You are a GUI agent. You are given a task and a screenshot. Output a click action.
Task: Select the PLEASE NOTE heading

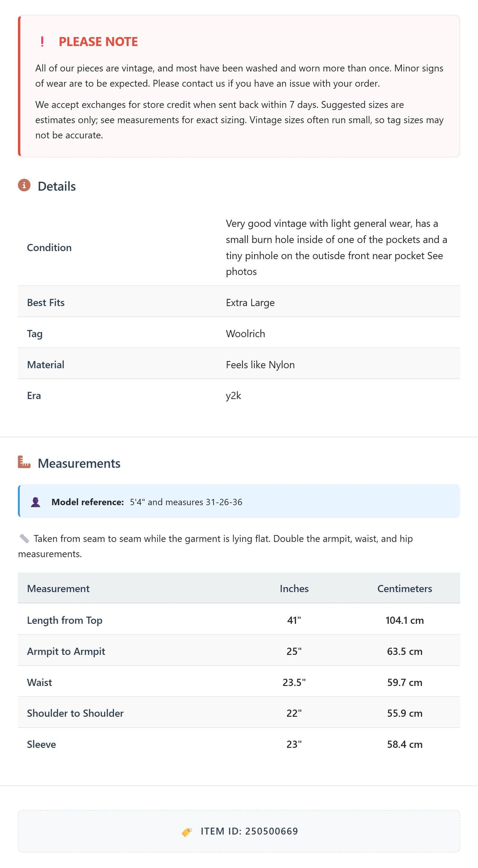tap(98, 42)
